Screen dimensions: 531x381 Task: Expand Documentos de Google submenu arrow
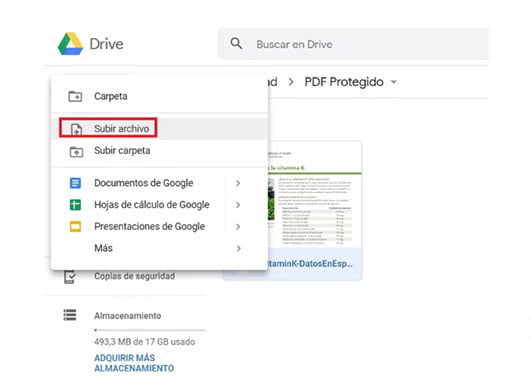tap(238, 183)
